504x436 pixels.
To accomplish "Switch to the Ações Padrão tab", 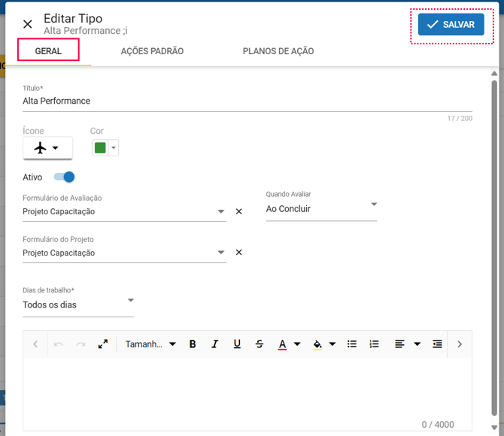I will pos(152,51).
